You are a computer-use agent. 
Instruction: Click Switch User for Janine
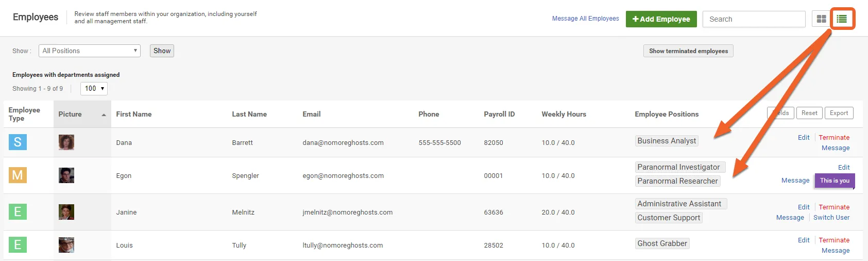pyautogui.click(x=831, y=217)
